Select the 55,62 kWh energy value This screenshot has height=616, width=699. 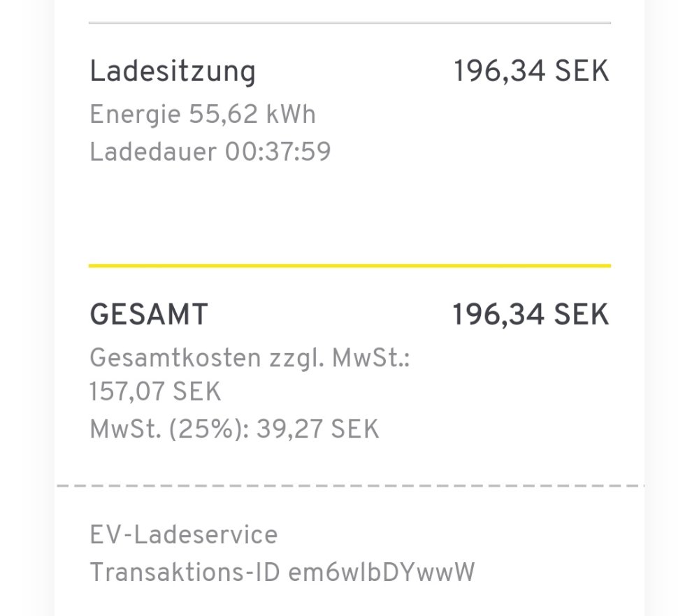[252, 115]
